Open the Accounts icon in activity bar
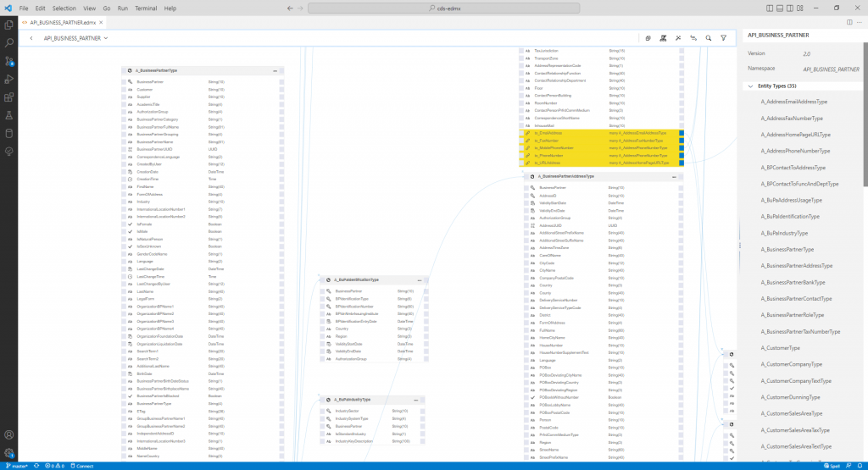The height and width of the screenshot is (470, 868). click(x=8, y=435)
